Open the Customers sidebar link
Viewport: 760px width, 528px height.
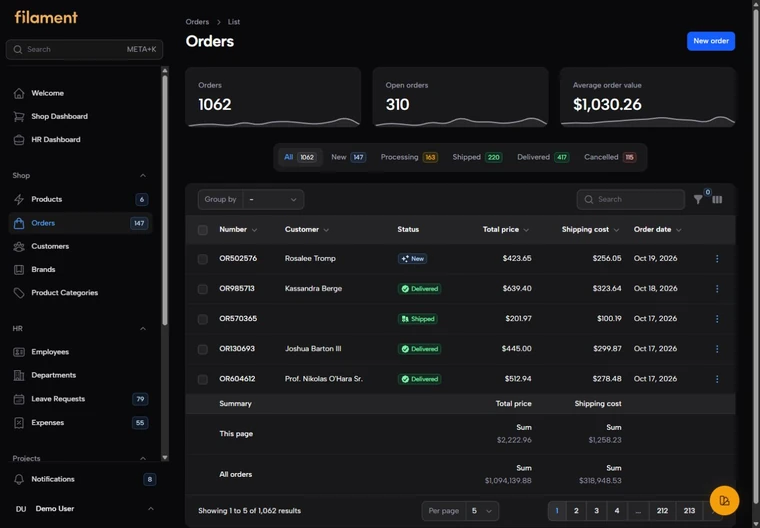pos(80,246)
